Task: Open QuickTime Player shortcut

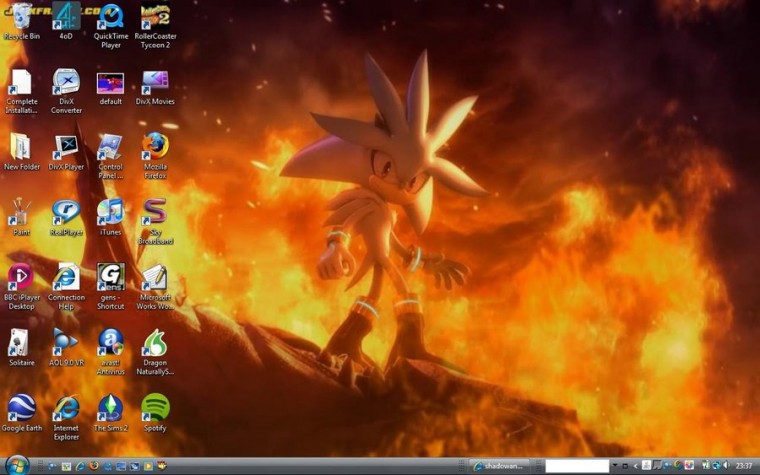Action: (111, 26)
